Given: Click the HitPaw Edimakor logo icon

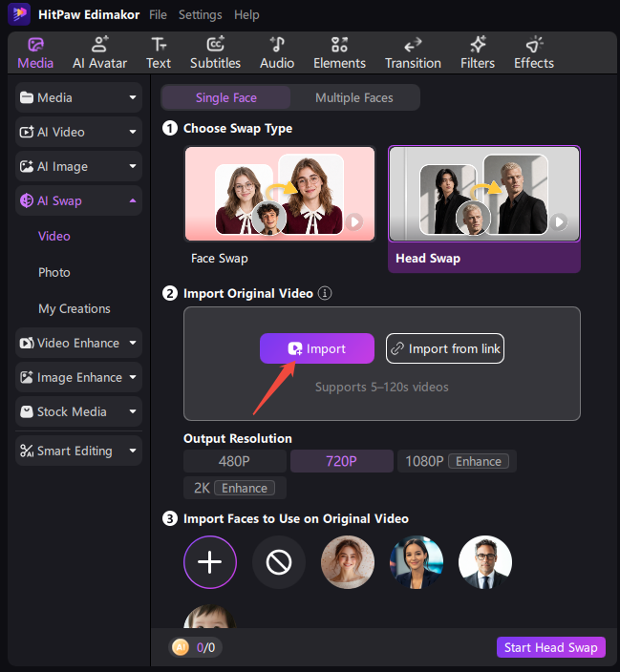Looking at the screenshot, I should 19,14.
